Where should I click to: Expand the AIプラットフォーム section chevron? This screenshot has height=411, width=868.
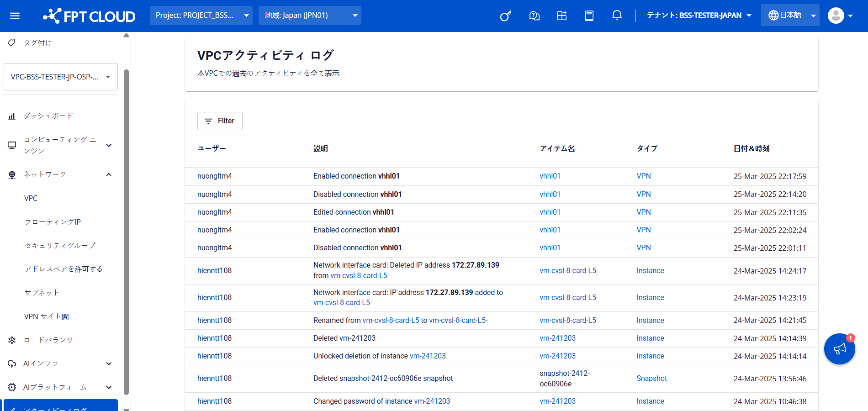[x=109, y=387]
